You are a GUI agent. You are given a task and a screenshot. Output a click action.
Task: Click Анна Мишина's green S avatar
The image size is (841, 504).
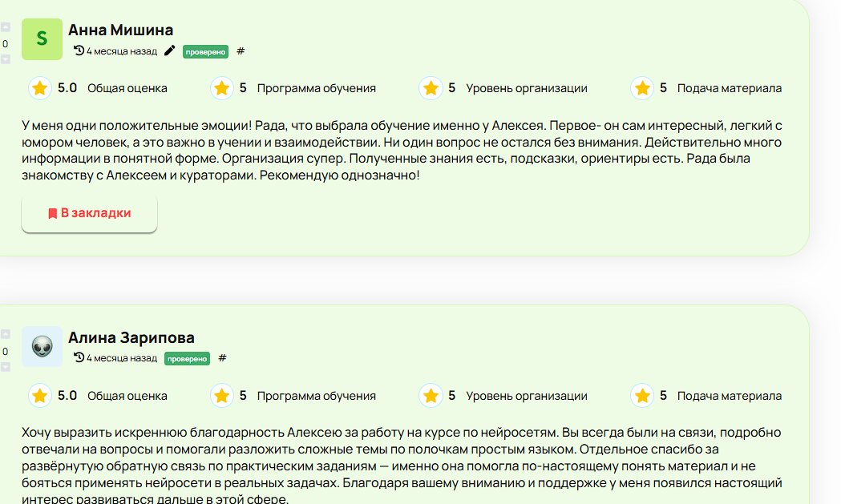tap(42, 39)
